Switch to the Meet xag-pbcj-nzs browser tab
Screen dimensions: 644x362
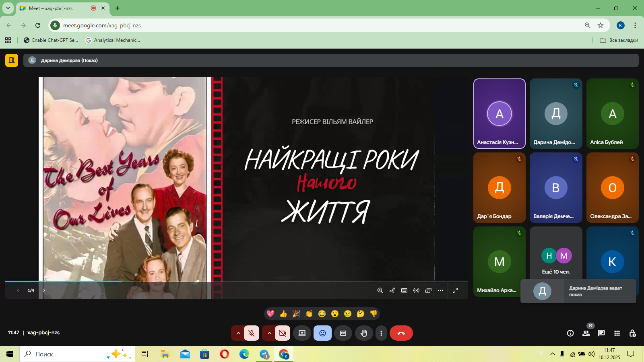(x=56, y=8)
